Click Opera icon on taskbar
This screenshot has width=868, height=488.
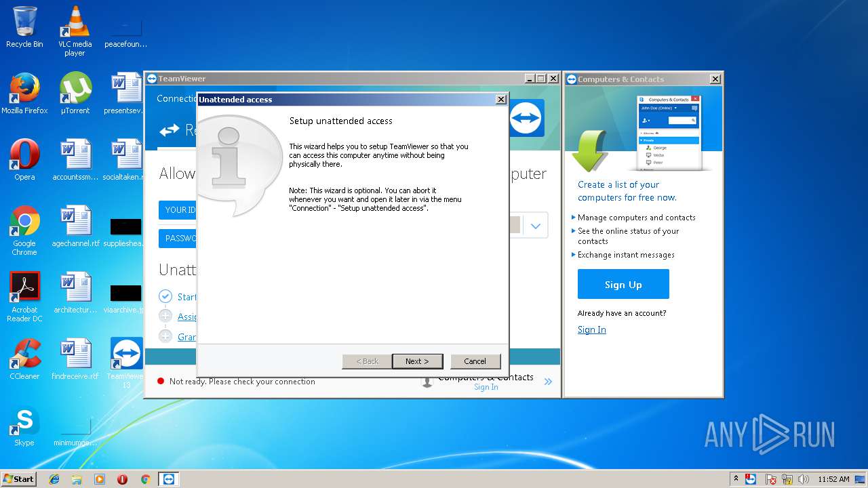point(122,479)
